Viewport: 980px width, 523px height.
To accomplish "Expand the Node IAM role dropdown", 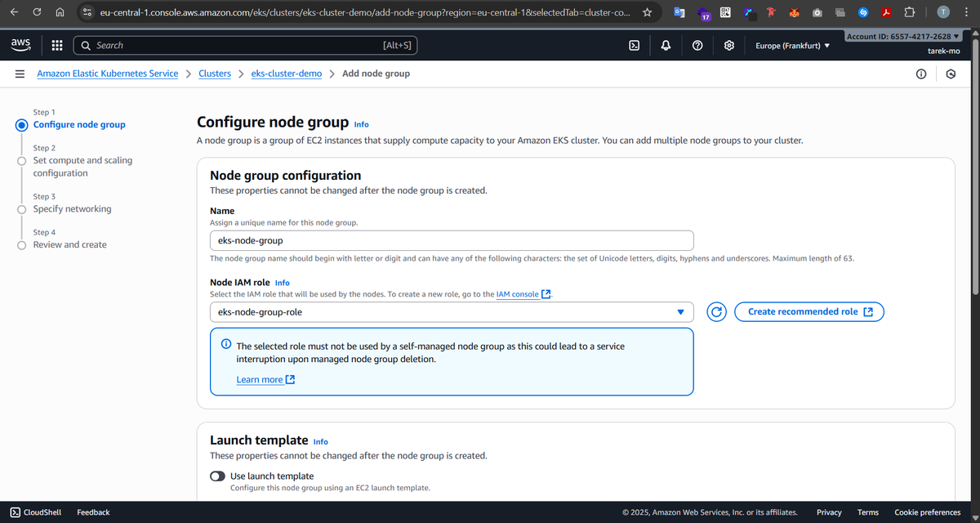I will pos(452,312).
